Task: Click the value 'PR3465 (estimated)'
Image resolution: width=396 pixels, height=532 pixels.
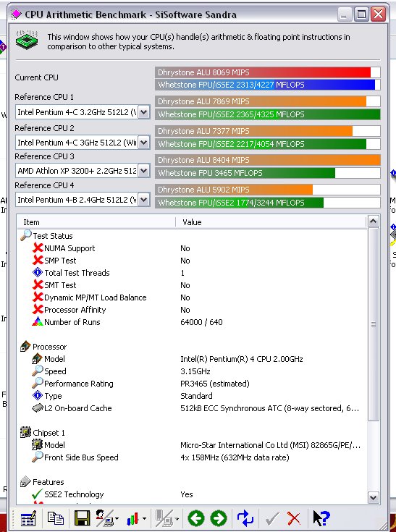Action: [x=215, y=384]
